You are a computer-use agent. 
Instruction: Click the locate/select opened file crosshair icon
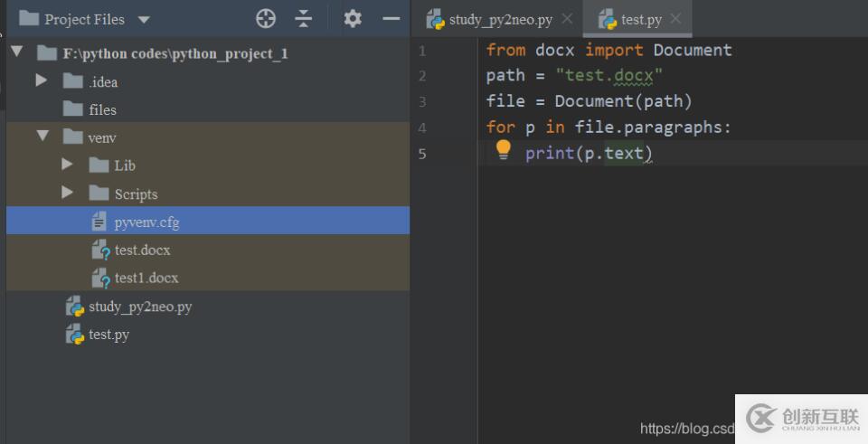coord(266,19)
